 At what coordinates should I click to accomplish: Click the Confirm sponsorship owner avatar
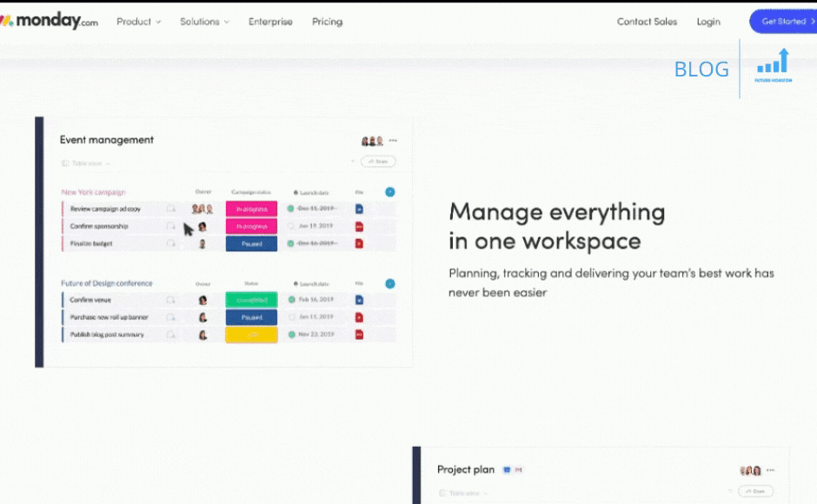pyautogui.click(x=202, y=227)
